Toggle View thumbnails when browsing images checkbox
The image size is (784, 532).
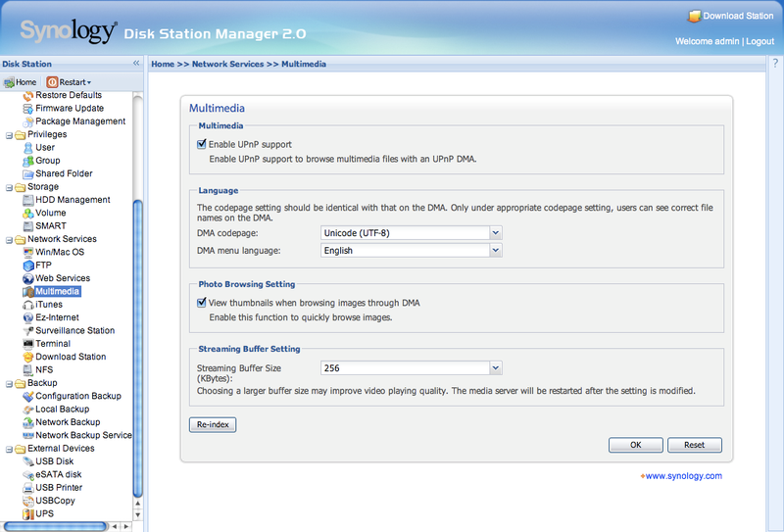point(202,303)
